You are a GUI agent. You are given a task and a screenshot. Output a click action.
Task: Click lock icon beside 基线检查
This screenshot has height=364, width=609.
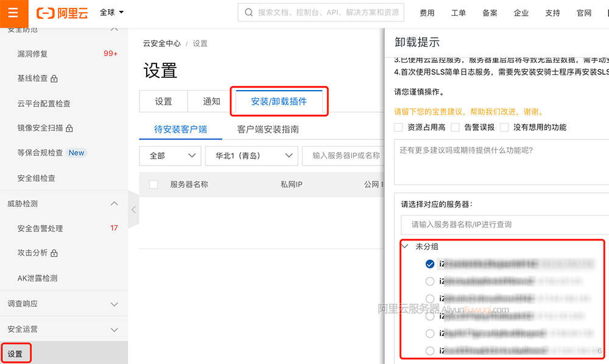click(54, 79)
